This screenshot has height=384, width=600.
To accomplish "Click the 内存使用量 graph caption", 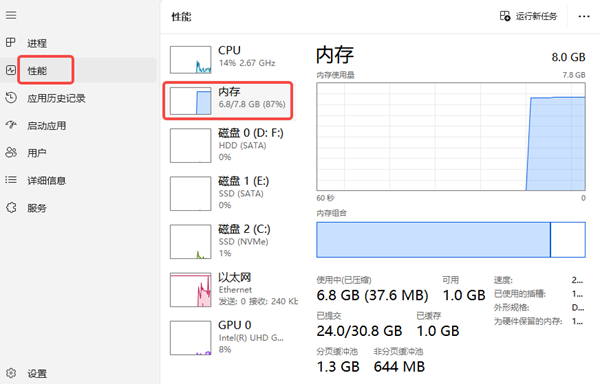I will pyautogui.click(x=335, y=75).
